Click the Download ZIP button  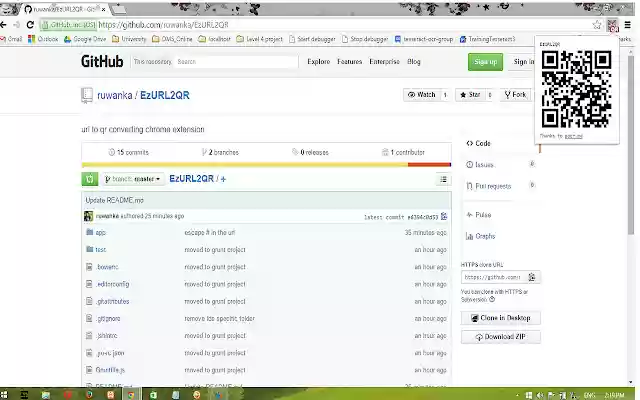coord(501,337)
